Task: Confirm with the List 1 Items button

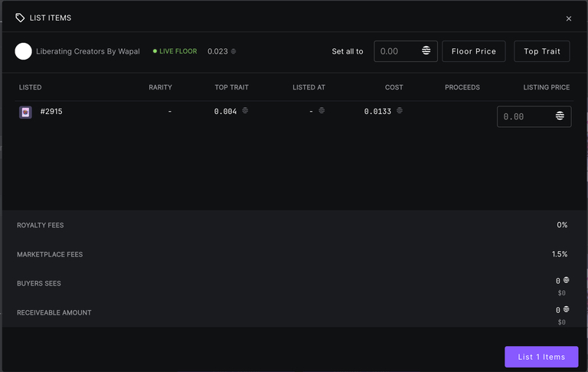Action: pyautogui.click(x=541, y=357)
